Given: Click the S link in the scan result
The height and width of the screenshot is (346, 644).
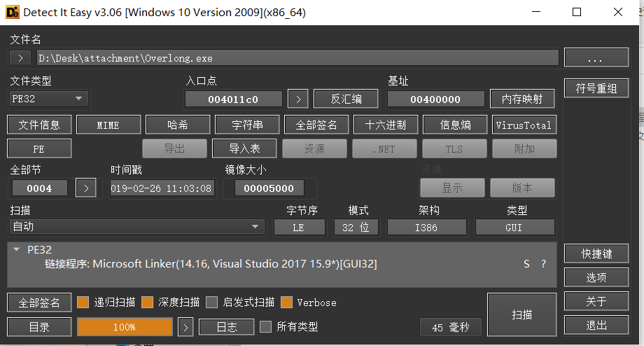Looking at the screenshot, I should [526, 264].
